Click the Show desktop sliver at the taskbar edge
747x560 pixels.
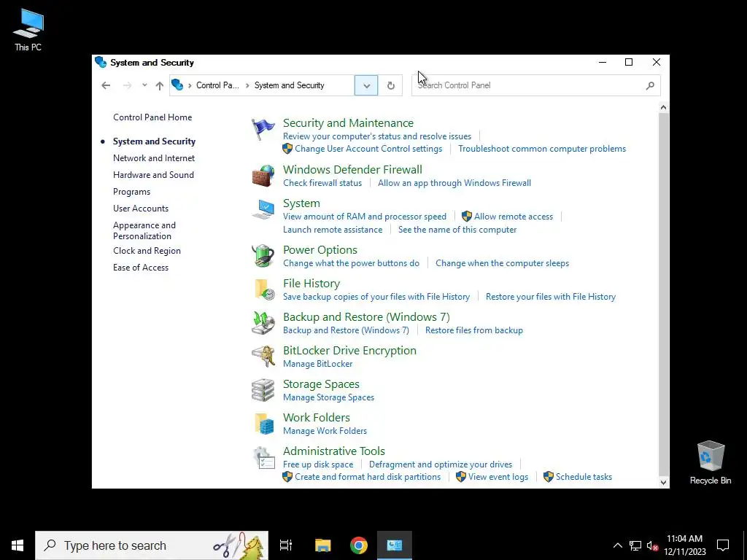[745, 545]
